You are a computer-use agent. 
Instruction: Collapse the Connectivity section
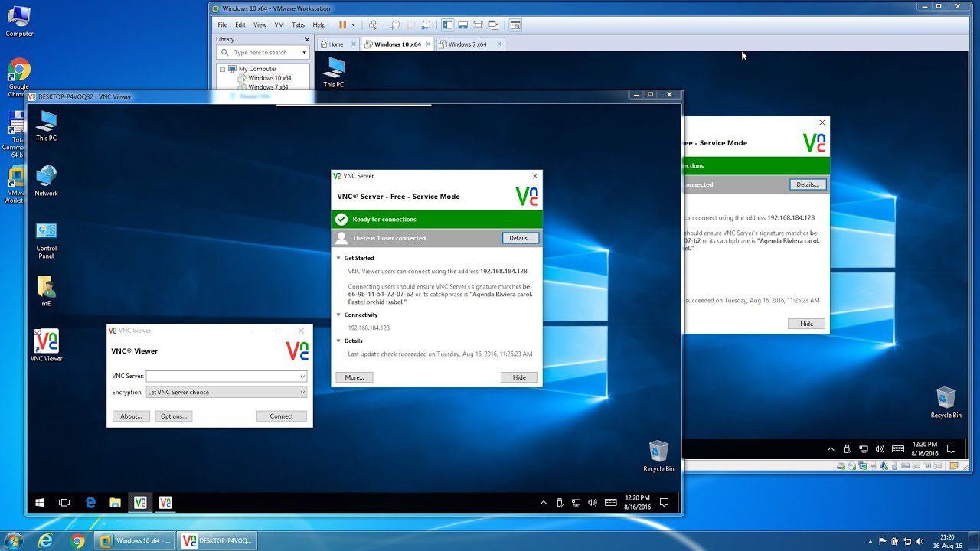tap(338, 315)
